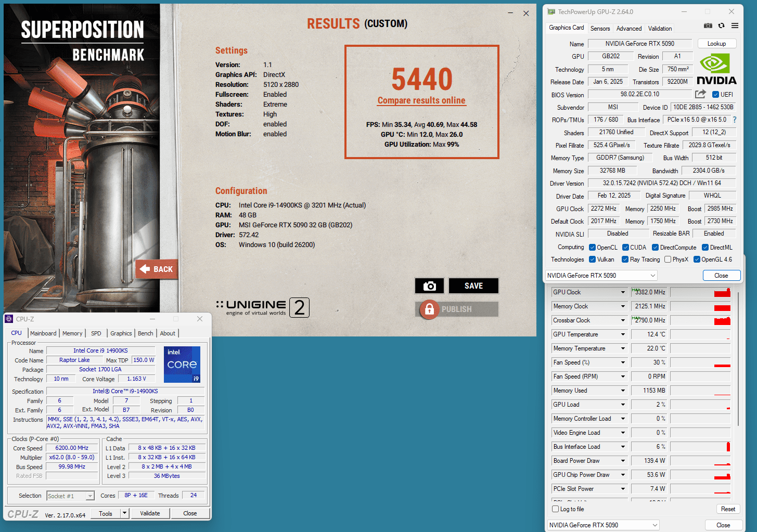Screen dimensions: 757x532
Task: Click the GPU-Z refresh icon
Action: pos(721,25)
